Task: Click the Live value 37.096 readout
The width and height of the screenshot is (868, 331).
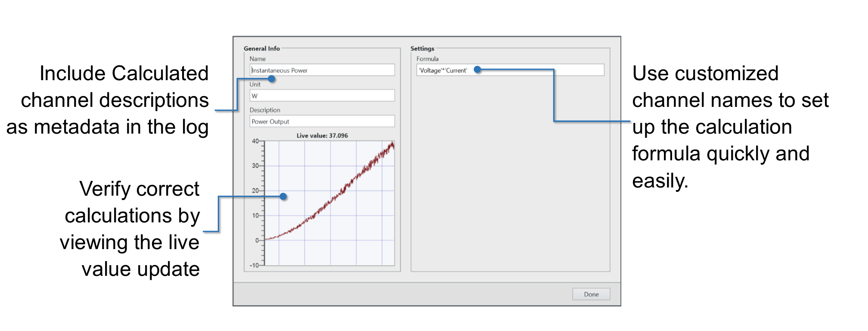Action: [x=322, y=135]
